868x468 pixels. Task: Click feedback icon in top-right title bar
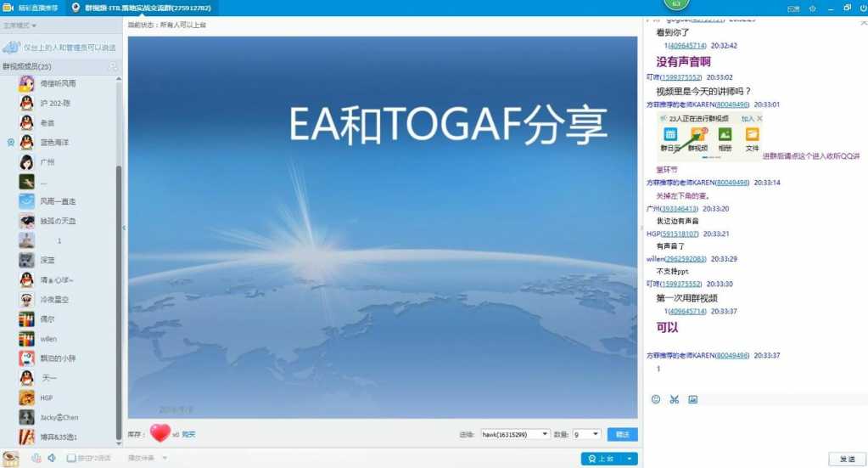(x=793, y=8)
